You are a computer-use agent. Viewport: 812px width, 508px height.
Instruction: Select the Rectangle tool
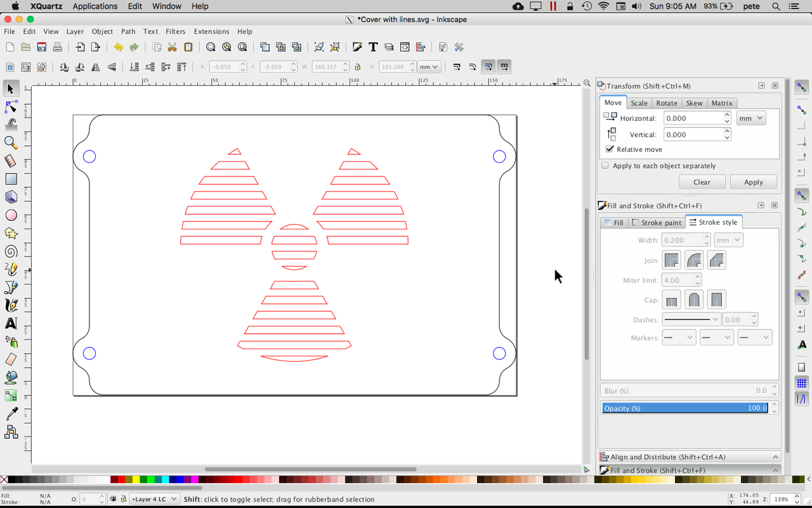(11, 180)
